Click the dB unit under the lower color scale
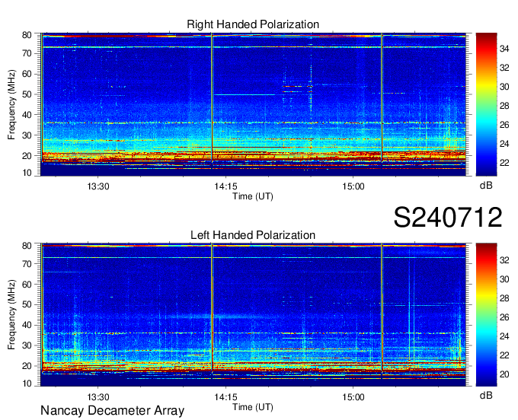Screen dimensions: 518x420 coord(486,396)
